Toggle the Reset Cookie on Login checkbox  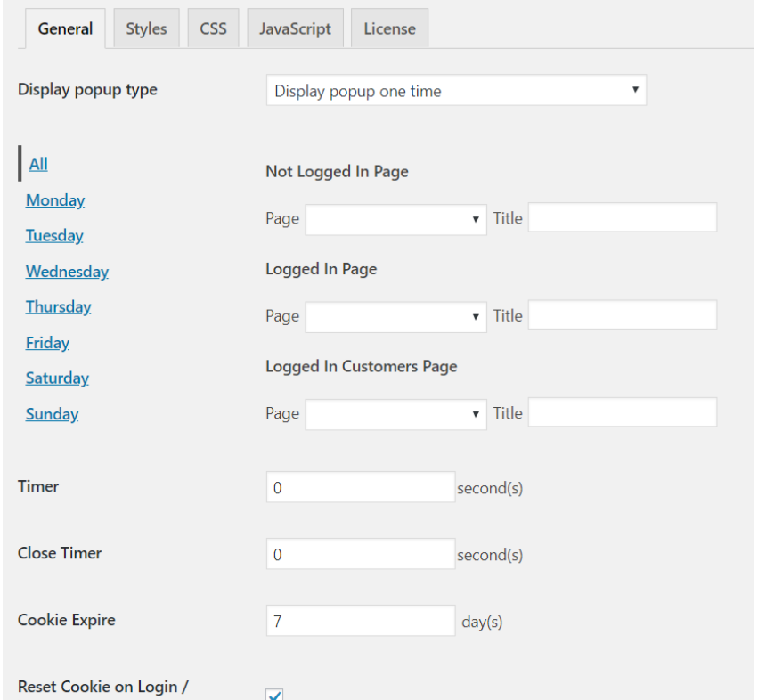point(274,695)
